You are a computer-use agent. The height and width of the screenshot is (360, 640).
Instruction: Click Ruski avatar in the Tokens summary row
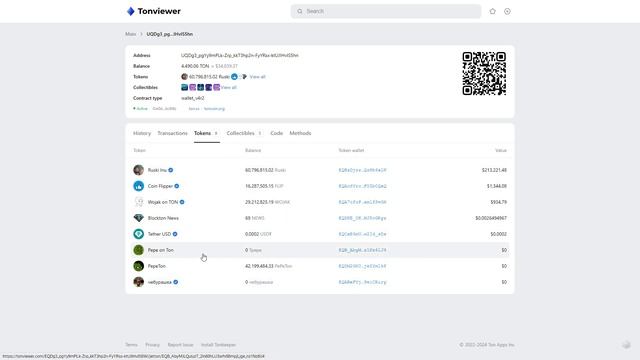coord(184,77)
